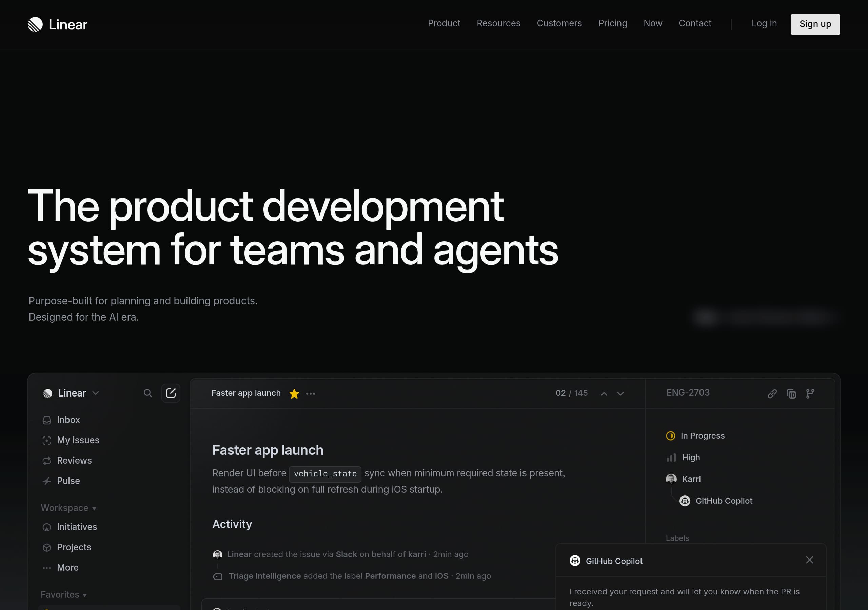Open the search in the sidebar
This screenshot has height=610, width=868.
point(148,393)
